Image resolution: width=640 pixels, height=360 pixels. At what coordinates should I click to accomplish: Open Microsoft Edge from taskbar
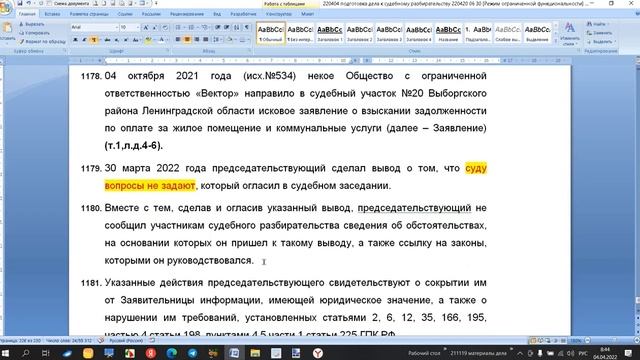click(172, 353)
